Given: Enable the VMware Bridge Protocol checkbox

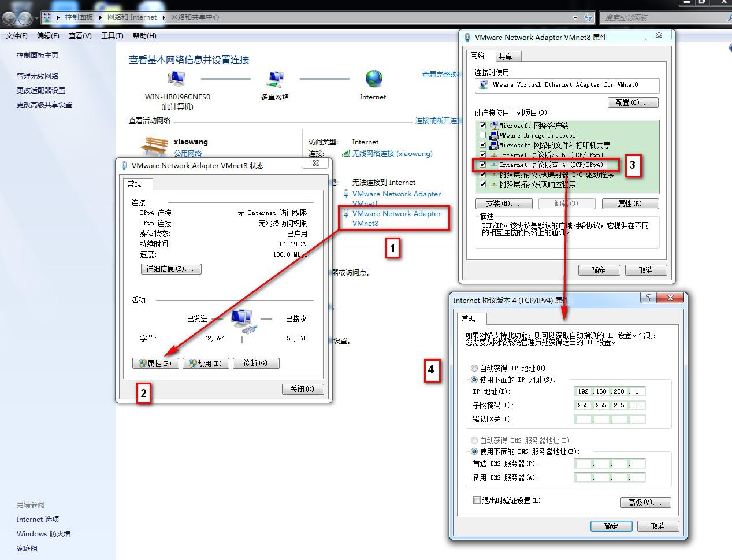Looking at the screenshot, I should coord(482,135).
